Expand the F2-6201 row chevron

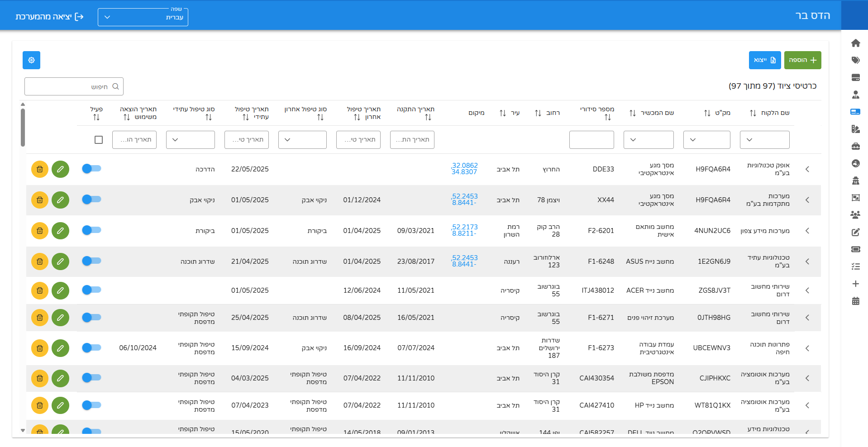[807, 231]
